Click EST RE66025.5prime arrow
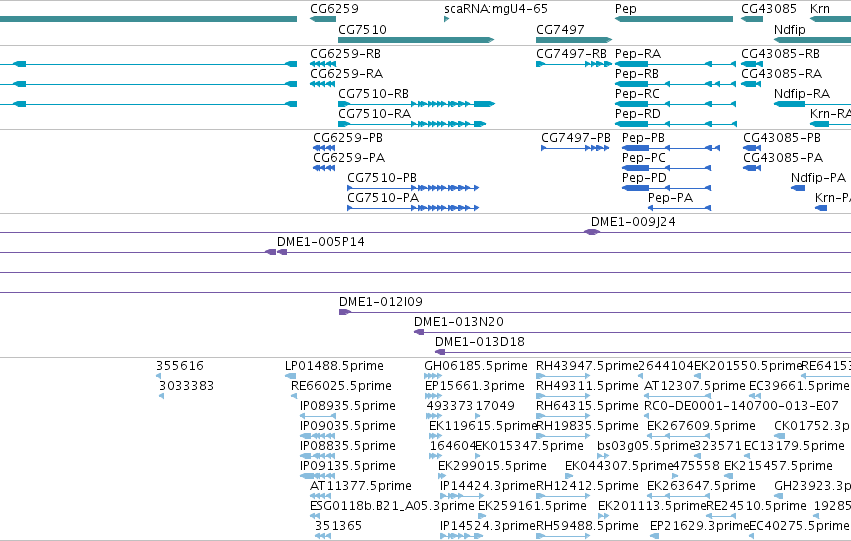The image size is (851, 541). click(294, 396)
